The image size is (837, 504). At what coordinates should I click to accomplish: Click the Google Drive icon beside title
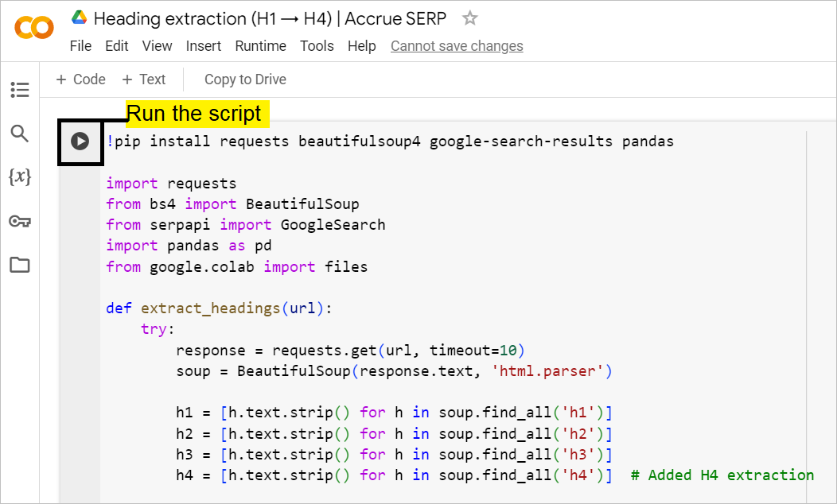point(79,17)
